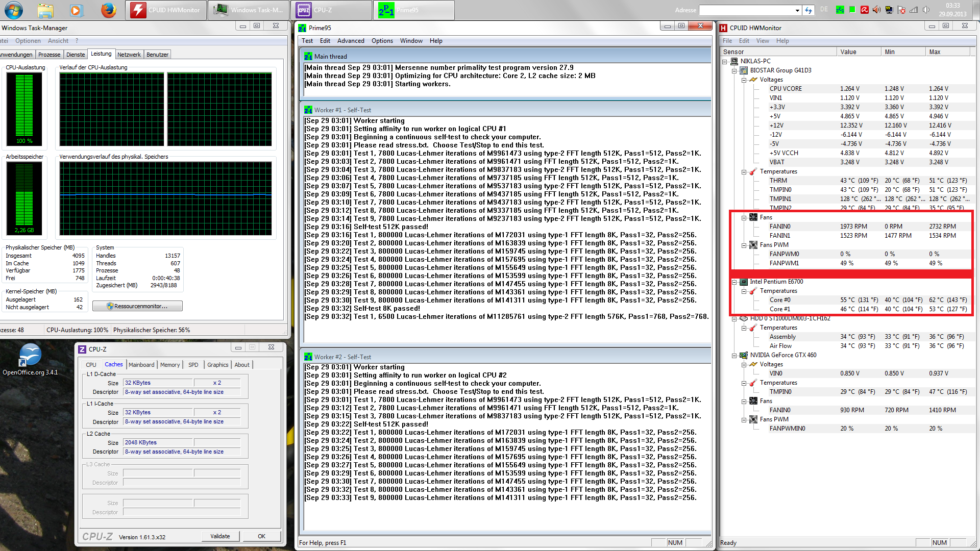The height and width of the screenshot is (551, 980).
Task: Open Windows Explorer from the taskbar
Action: click(x=45, y=10)
